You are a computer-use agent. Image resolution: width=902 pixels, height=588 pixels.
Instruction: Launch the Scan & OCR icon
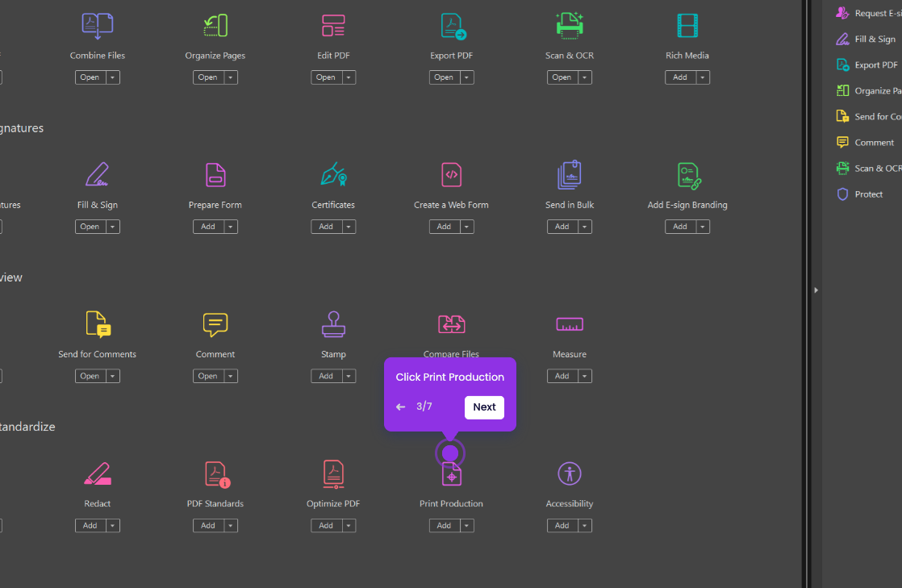(570, 25)
